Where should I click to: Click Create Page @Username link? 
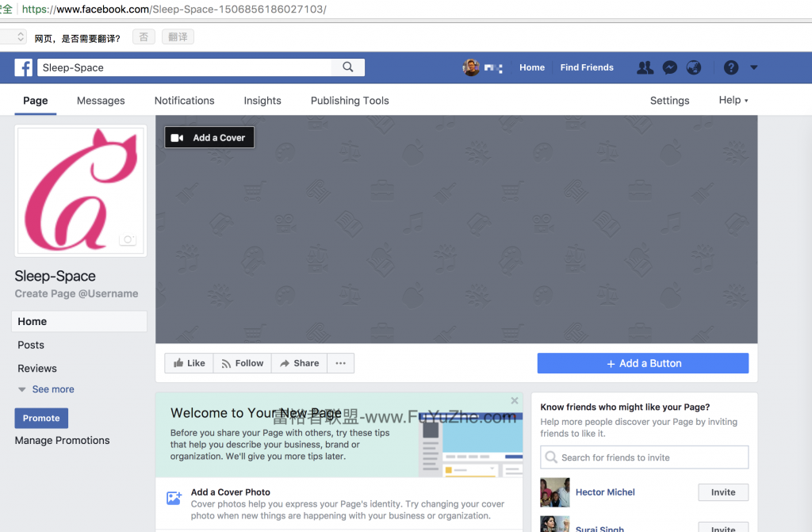pos(77,293)
